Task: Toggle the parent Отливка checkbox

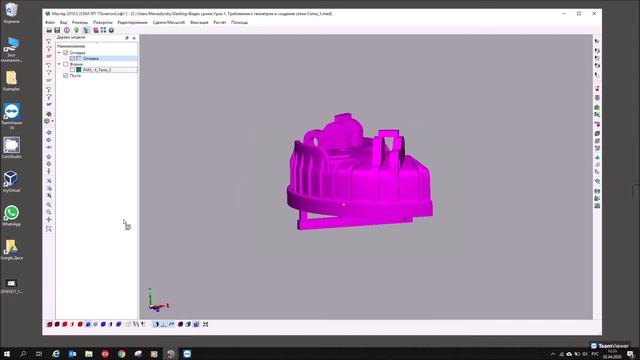Action: 66,53
